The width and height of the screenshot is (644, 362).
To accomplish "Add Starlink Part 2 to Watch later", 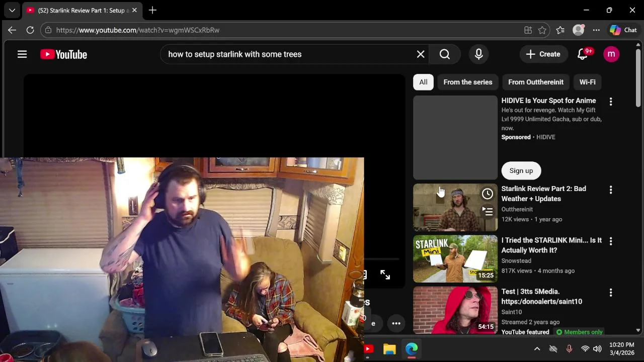I will (x=488, y=194).
